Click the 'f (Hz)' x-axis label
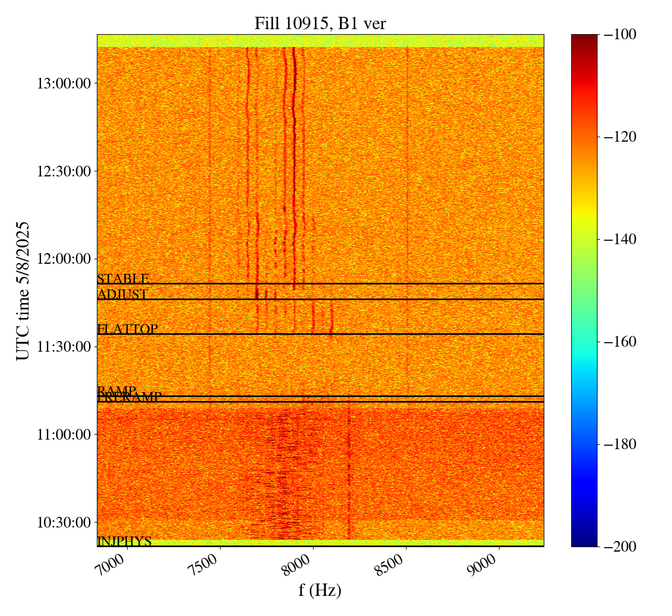672x616 pixels. [320, 590]
